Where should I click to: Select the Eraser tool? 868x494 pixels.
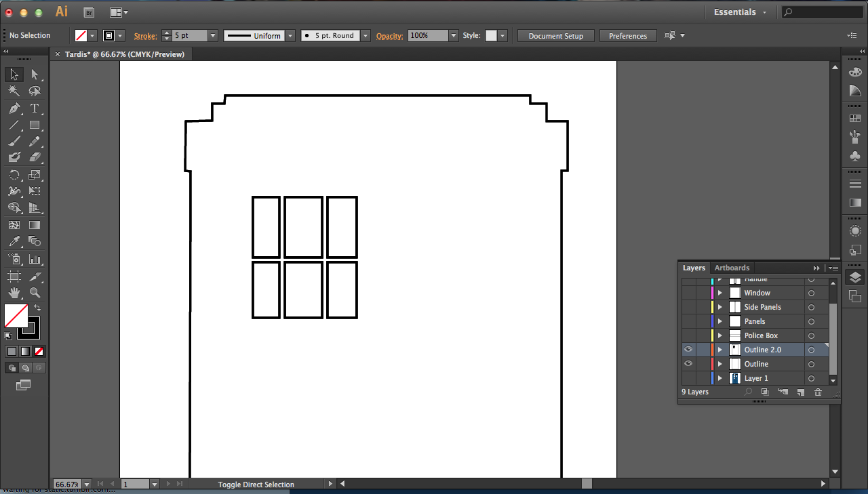[x=35, y=158]
